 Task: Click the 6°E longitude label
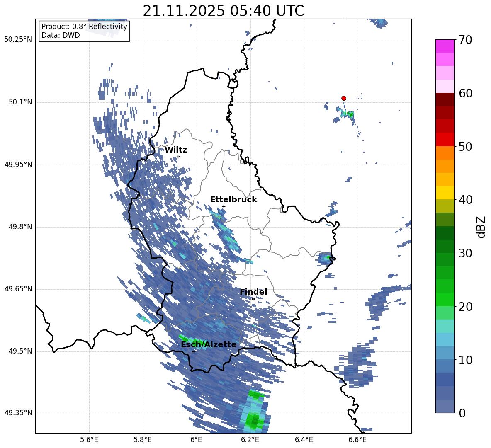point(196,440)
